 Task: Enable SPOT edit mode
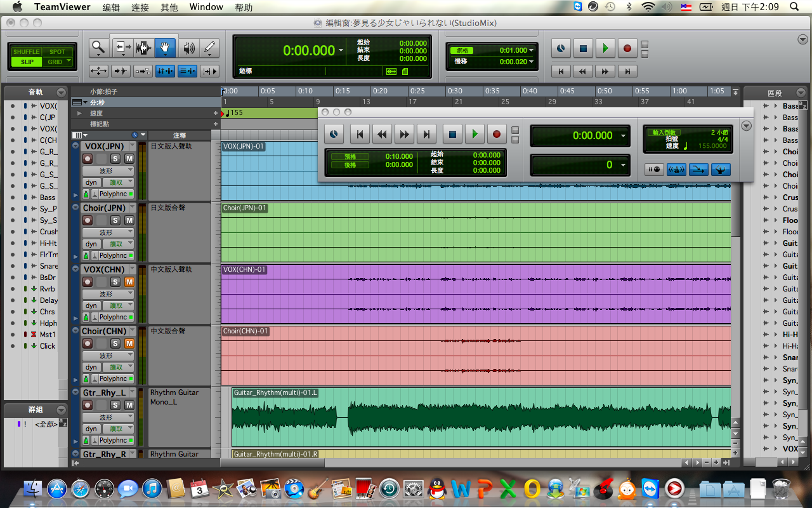coord(58,51)
